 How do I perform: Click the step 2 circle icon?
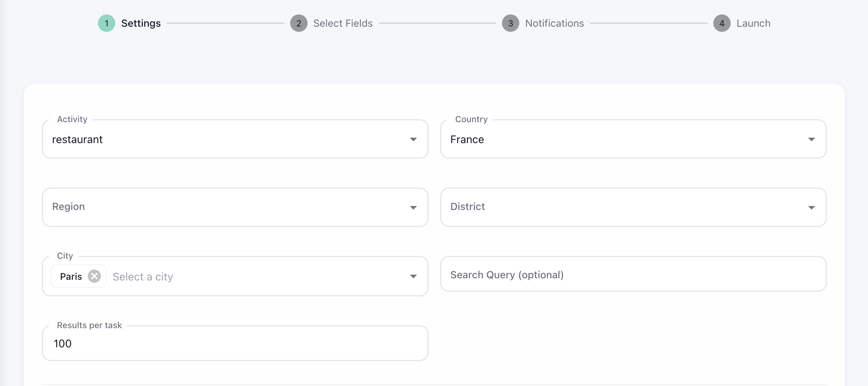(299, 23)
